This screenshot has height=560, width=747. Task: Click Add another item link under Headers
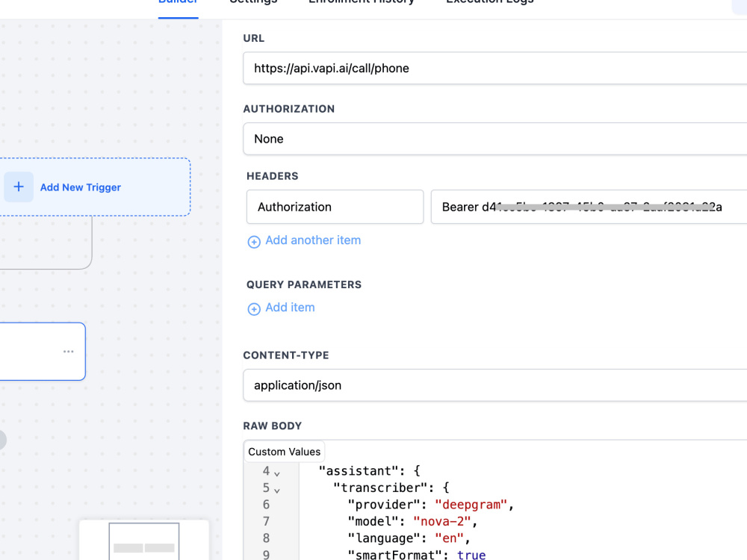pyautogui.click(x=313, y=240)
